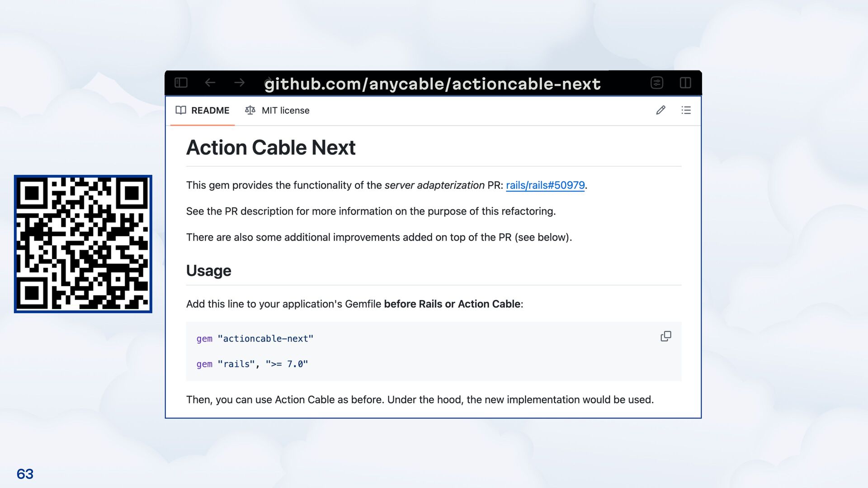Copy the Gemfile code snippet
This screenshot has width=868, height=488.
(x=665, y=336)
